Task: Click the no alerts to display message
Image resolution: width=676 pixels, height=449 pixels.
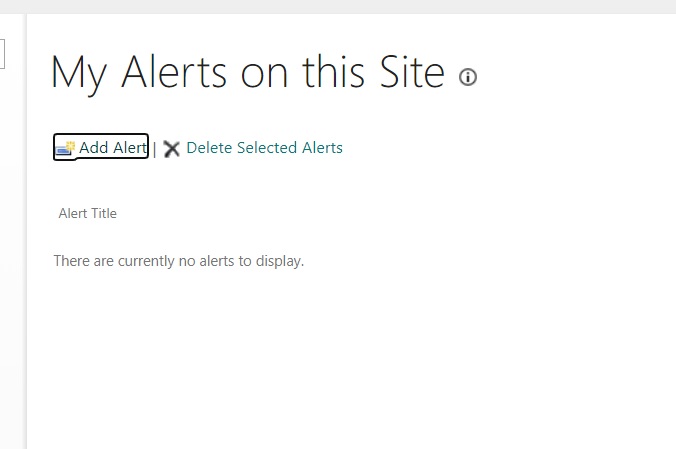Action: [x=178, y=261]
